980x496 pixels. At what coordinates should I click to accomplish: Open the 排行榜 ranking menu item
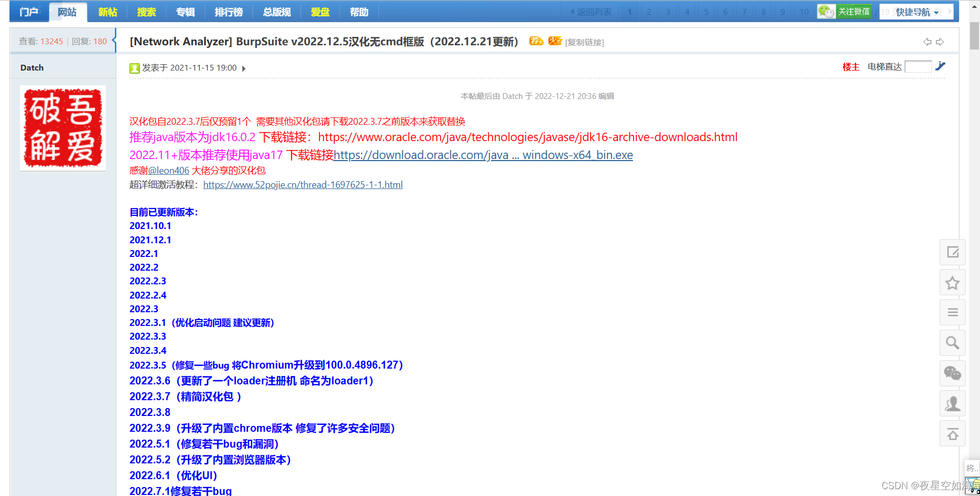point(228,12)
